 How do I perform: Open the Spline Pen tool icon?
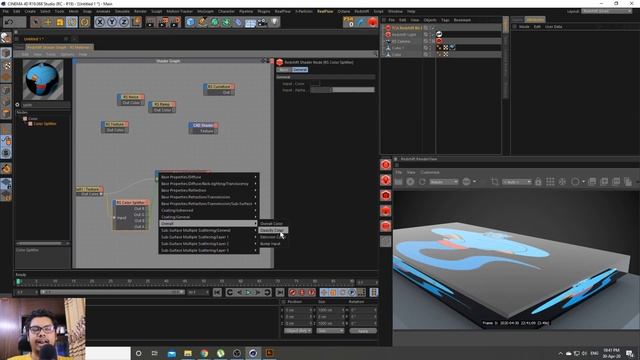[x=202, y=22]
